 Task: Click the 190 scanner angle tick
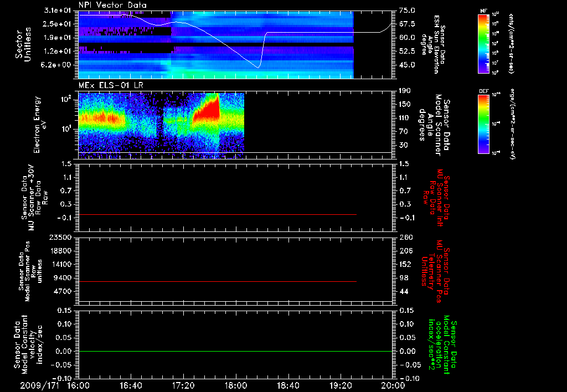(405, 91)
